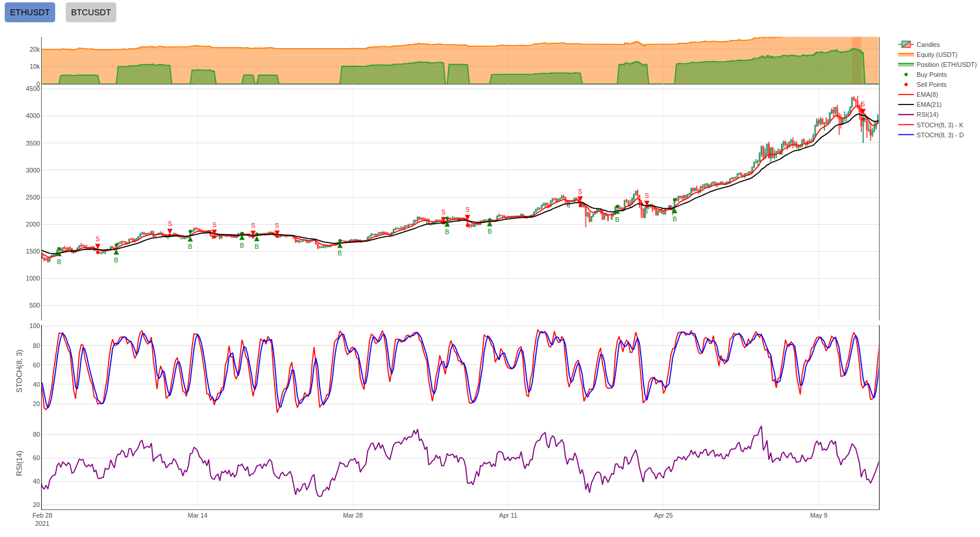Click the Apr 25 x-axis tick label
The height and width of the screenshot is (537, 980).
pyautogui.click(x=663, y=515)
